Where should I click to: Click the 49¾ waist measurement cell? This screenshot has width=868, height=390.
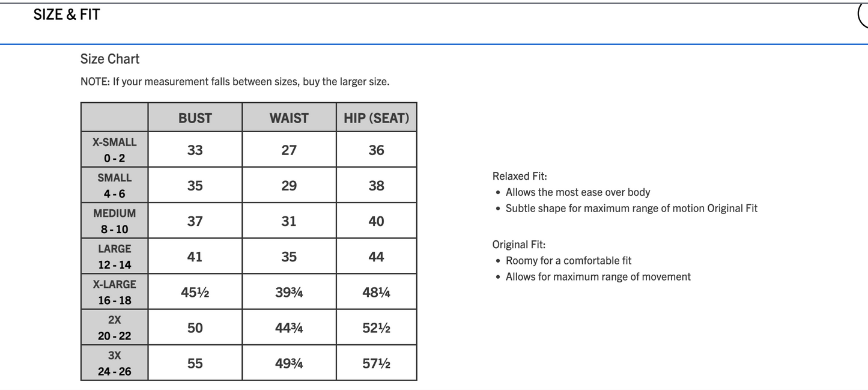[x=289, y=364]
